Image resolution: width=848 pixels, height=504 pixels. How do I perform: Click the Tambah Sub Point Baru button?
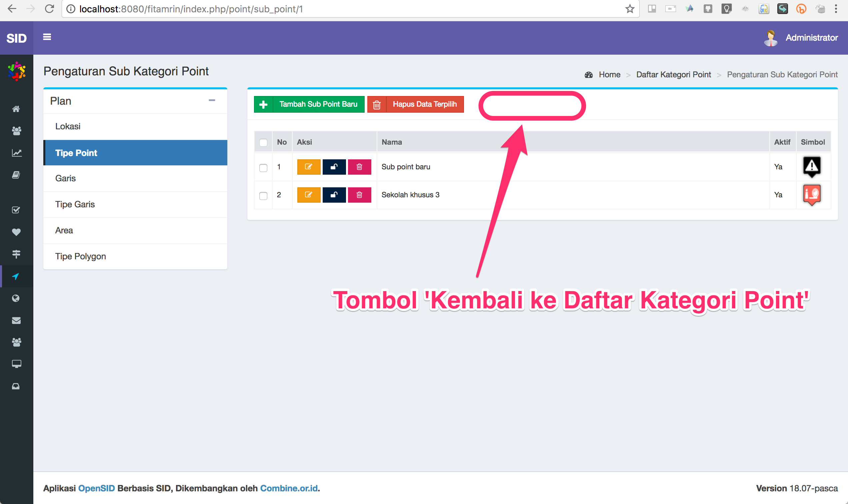(309, 104)
